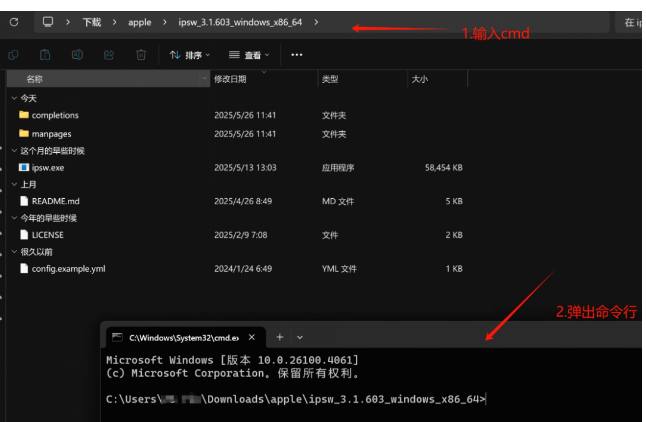Click the cmd icon on terminal tab
This screenshot has height=422, width=646.
pyautogui.click(x=117, y=338)
